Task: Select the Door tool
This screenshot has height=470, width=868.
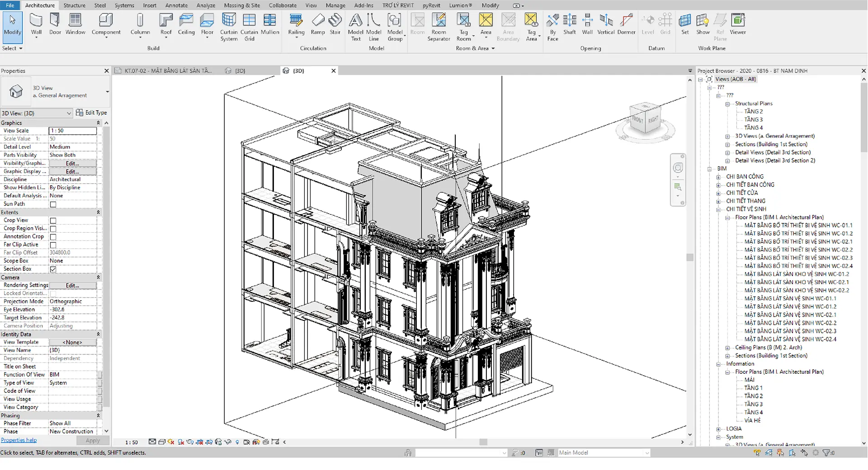Action: pyautogui.click(x=55, y=24)
